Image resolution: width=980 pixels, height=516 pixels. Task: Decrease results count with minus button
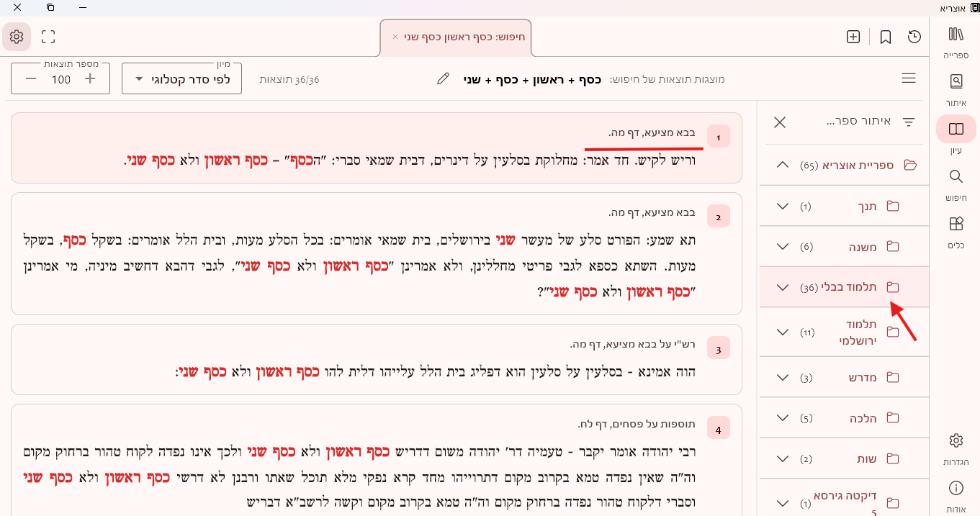[x=31, y=78]
